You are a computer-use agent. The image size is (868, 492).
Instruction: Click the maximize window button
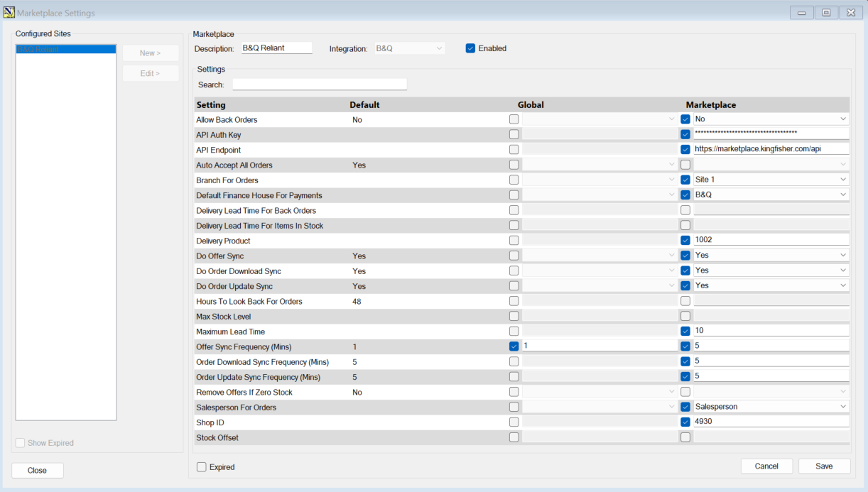click(826, 13)
